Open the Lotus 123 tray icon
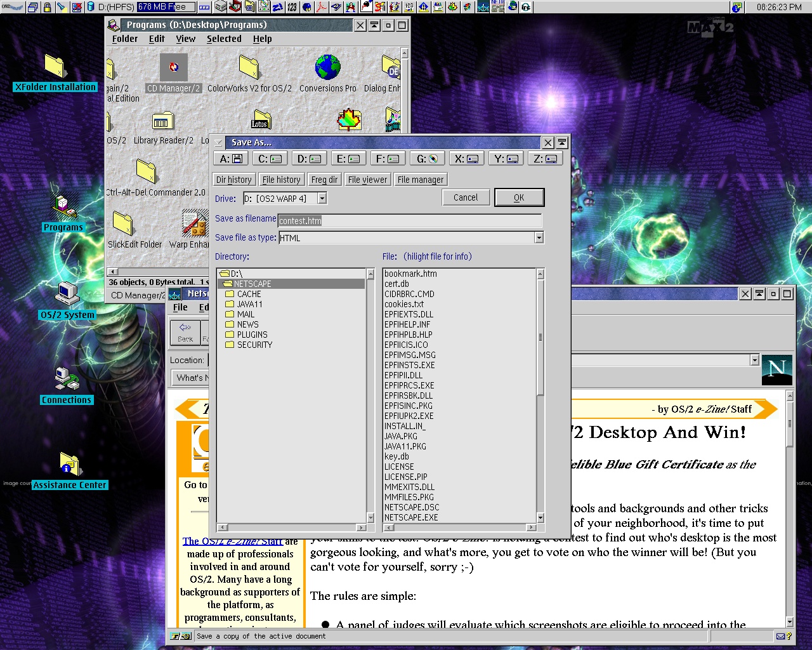This screenshot has width=812, height=650. (292, 7)
